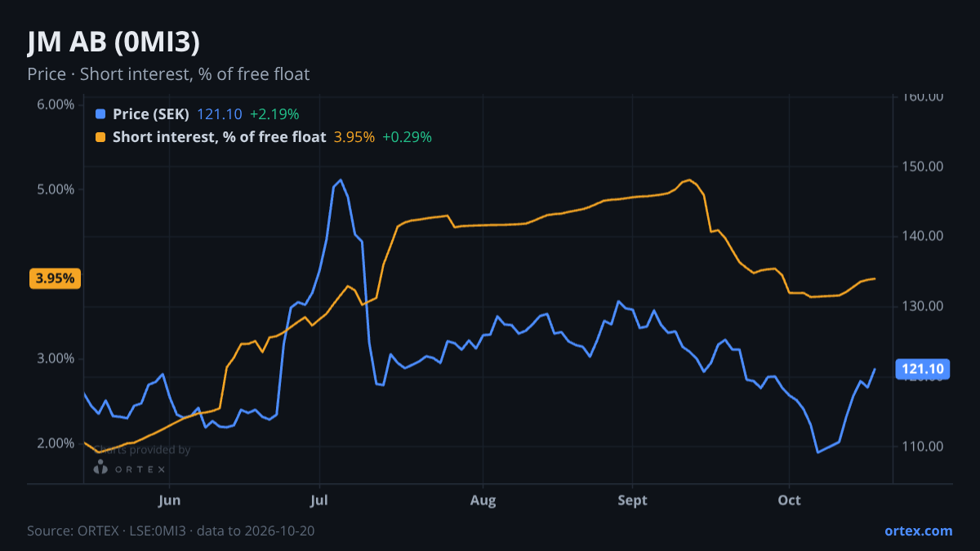Click the Jun x-axis label
Viewport: 980px width, 551px height.
[x=169, y=500]
